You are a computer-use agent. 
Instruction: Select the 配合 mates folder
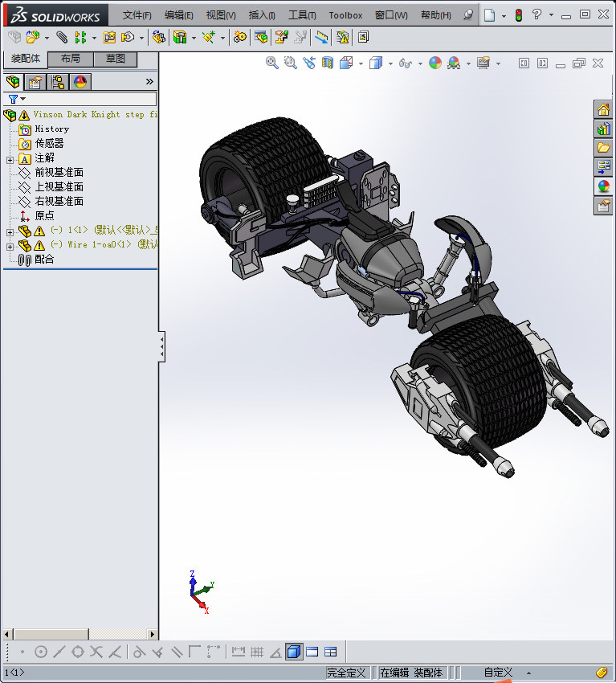pos(44,260)
